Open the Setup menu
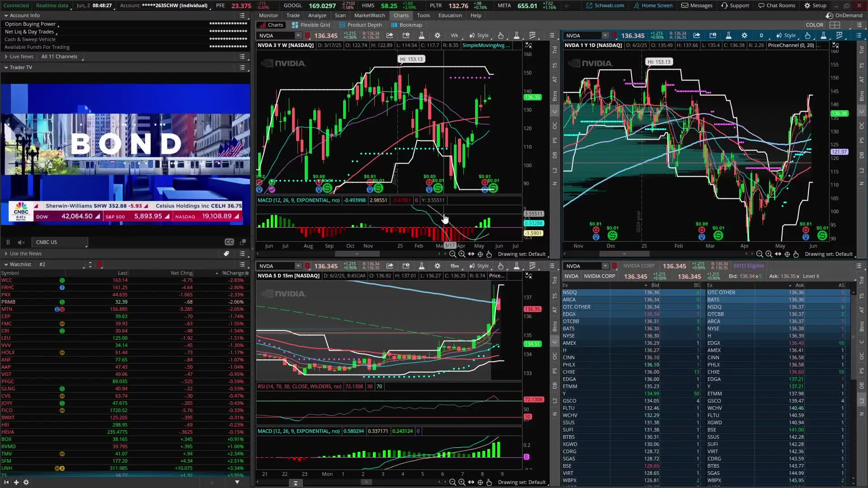 [815, 5]
